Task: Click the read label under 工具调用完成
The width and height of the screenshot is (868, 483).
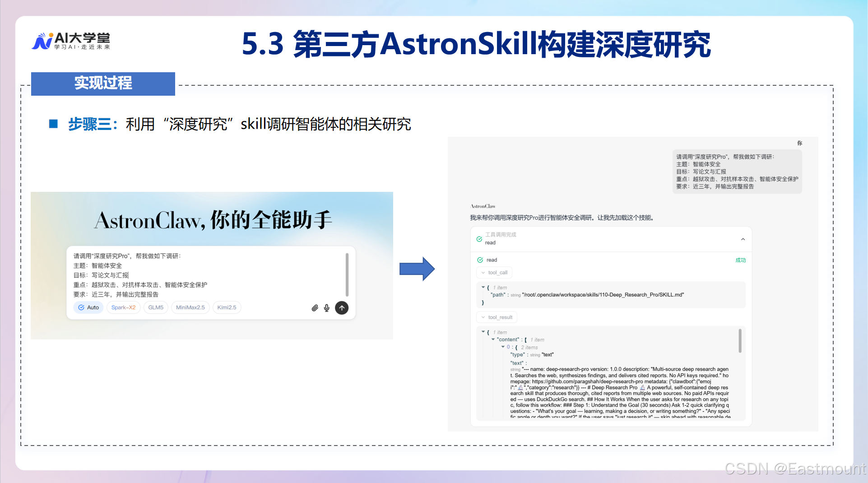Action: 490,243
